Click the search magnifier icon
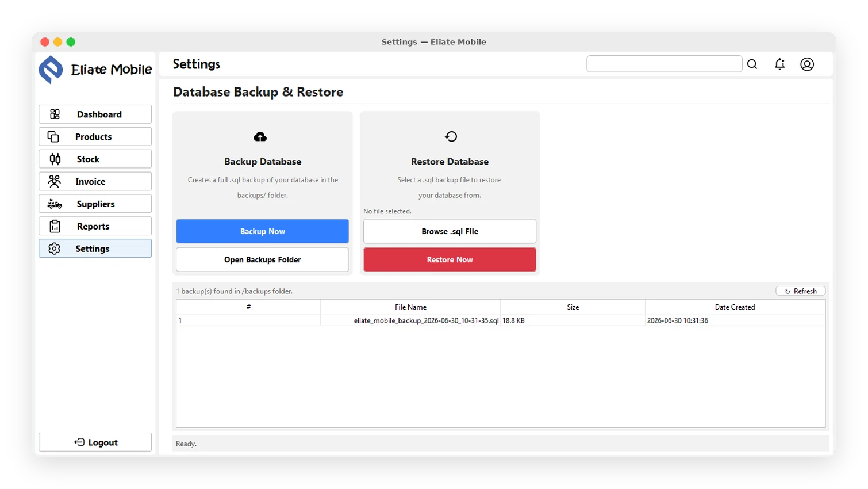The image size is (868, 489). click(x=752, y=64)
